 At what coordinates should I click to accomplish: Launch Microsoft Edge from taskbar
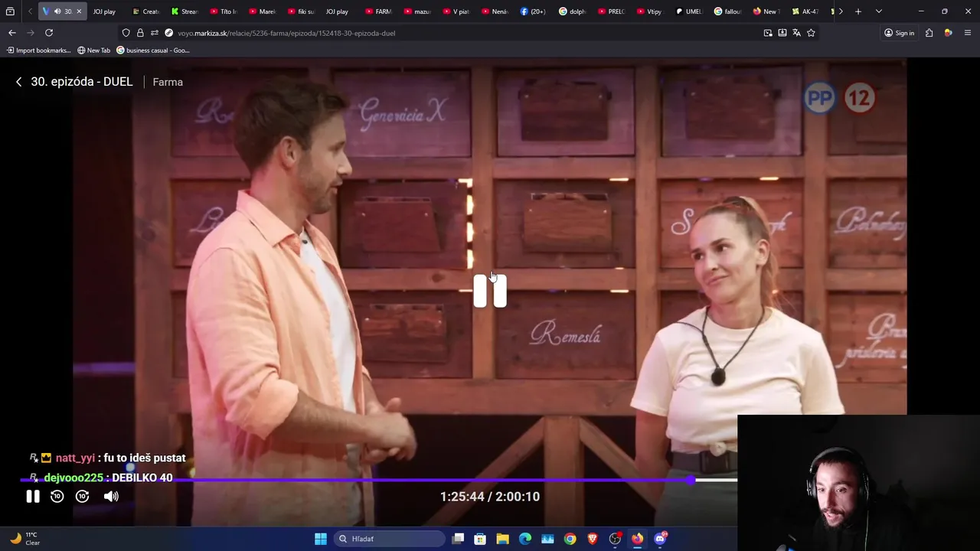[x=525, y=539]
